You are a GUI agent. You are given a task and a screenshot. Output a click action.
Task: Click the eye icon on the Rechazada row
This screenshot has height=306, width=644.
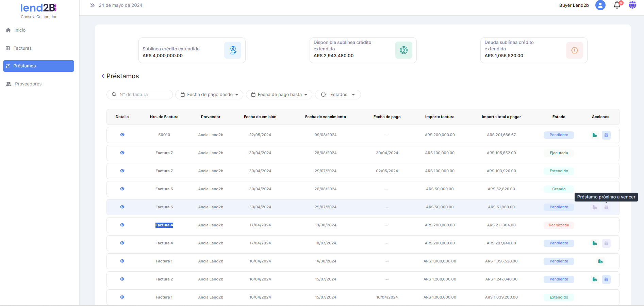(122, 225)
